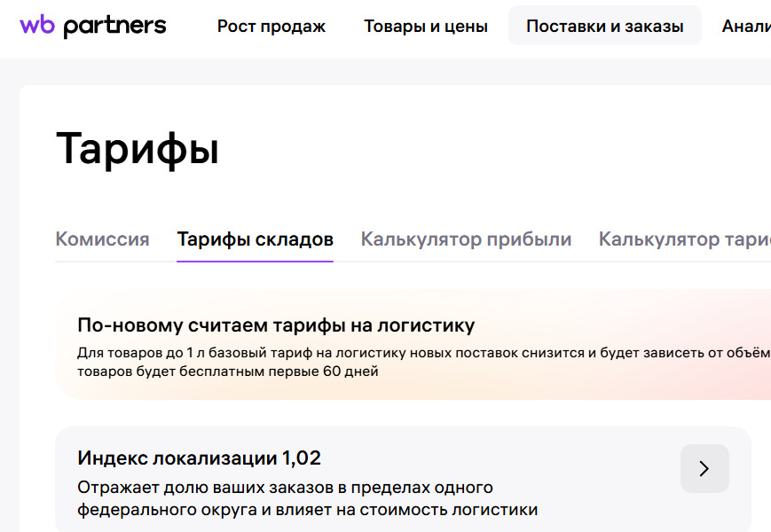Click the wb partners logo
The width and height of the screenshot is (771, 532).
pyautogui.click(x=93, y=26)
